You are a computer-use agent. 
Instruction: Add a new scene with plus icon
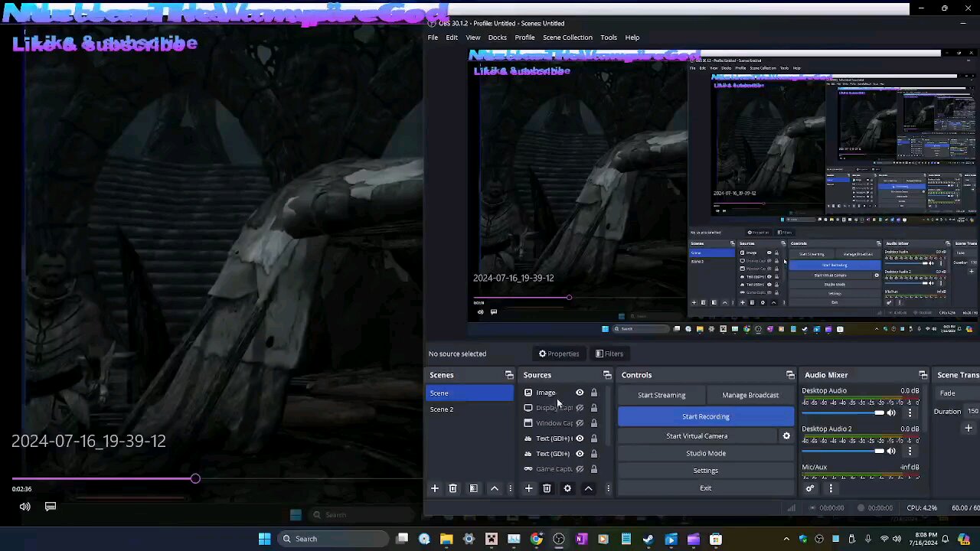(x=434, y=488)
